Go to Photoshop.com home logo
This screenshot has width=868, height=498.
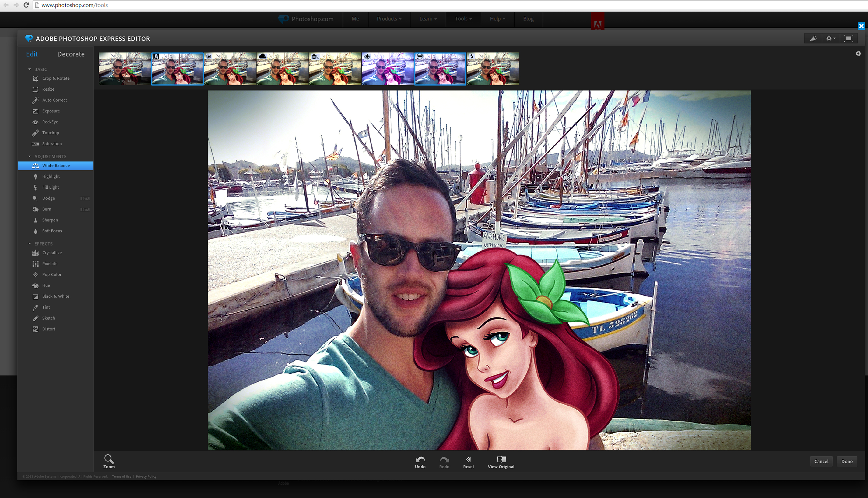point(306,19)
